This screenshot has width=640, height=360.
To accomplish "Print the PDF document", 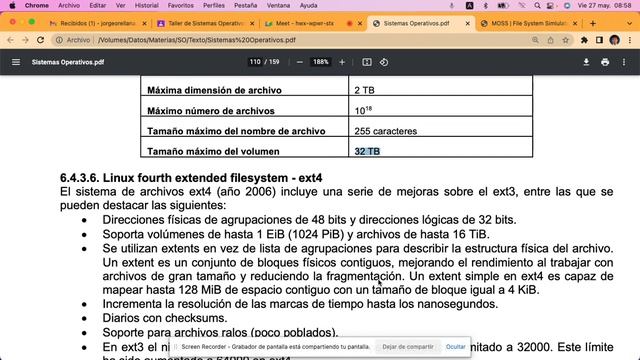I will click(605, 62).
